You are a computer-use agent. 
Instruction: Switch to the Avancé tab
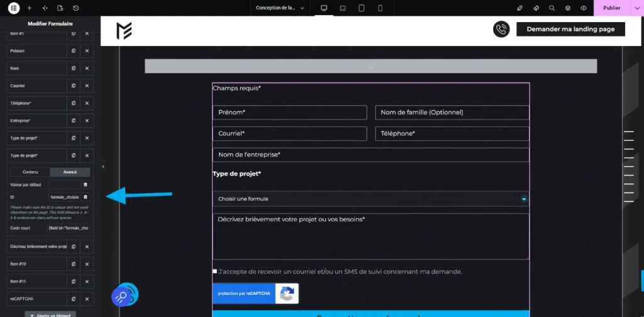click(70, 172)
